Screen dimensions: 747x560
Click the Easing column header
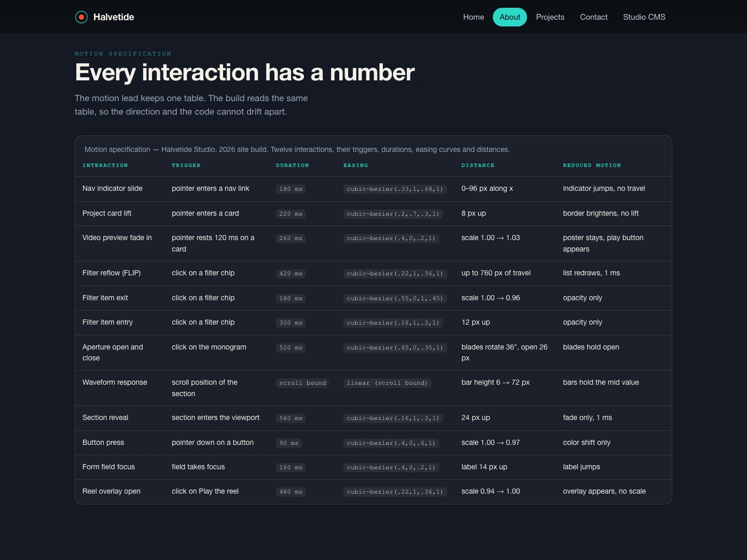coord(356,165)
